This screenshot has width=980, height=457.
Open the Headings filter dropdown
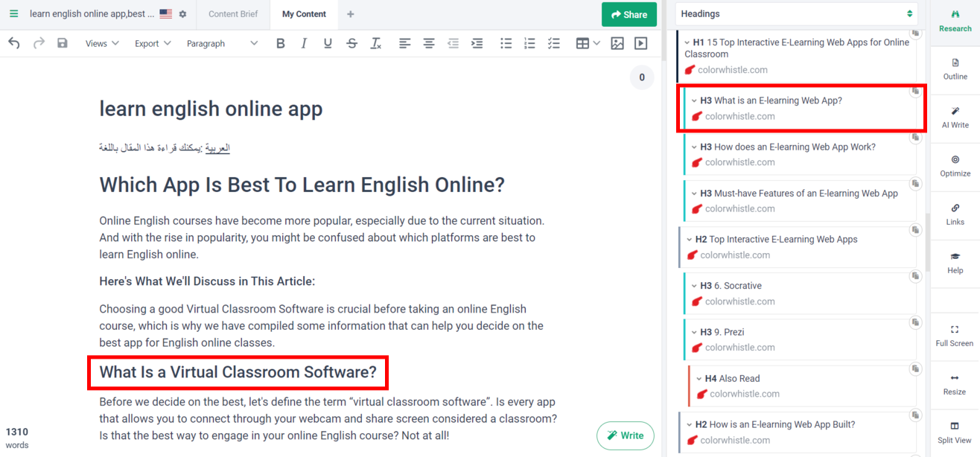click(x=795, y=13)
